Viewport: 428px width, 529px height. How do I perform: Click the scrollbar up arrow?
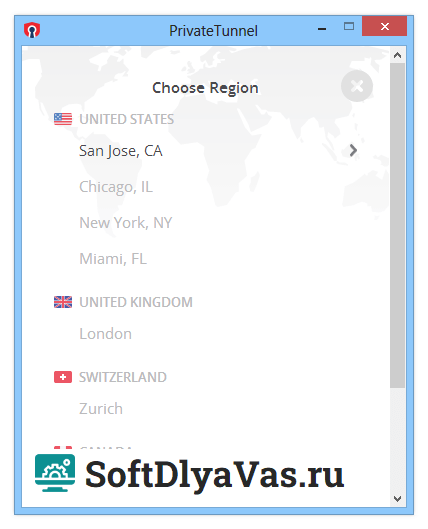(x=397, y=55)
